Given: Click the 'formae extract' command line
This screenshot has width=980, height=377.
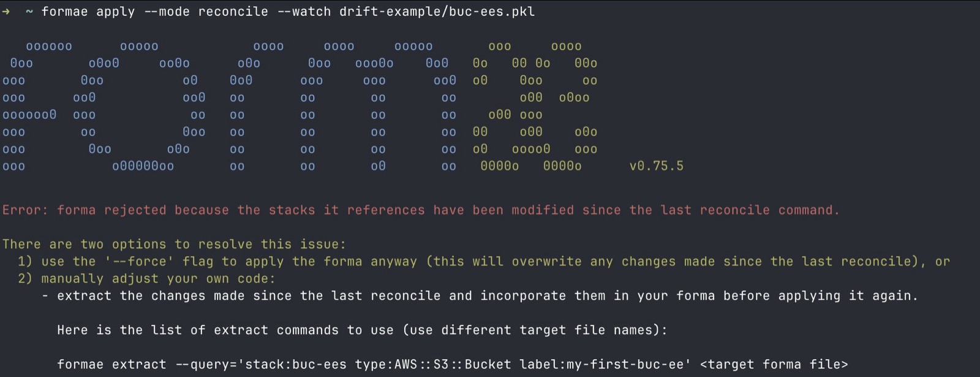Looking at the screenshot, I should (452, 365).
